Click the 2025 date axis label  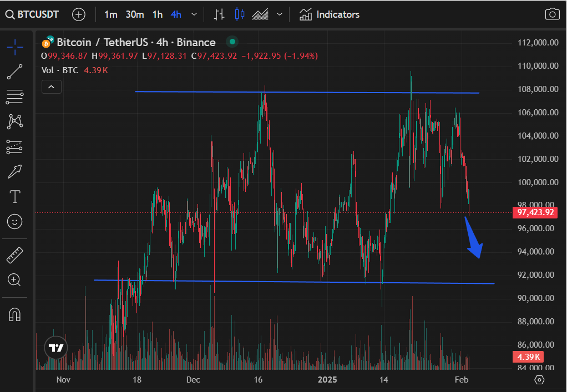pyautogui.click(x=327, y=380)
